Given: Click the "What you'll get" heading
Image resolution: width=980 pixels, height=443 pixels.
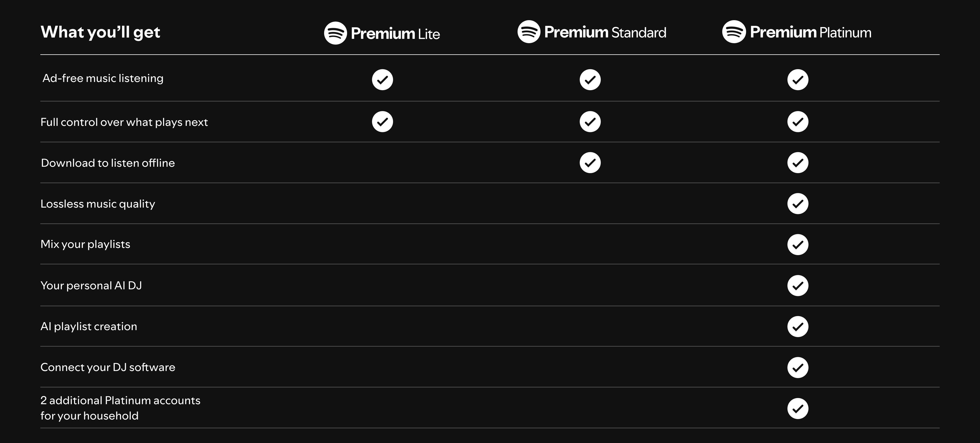Looking at the screenshot, I should [x=101, y=32].
